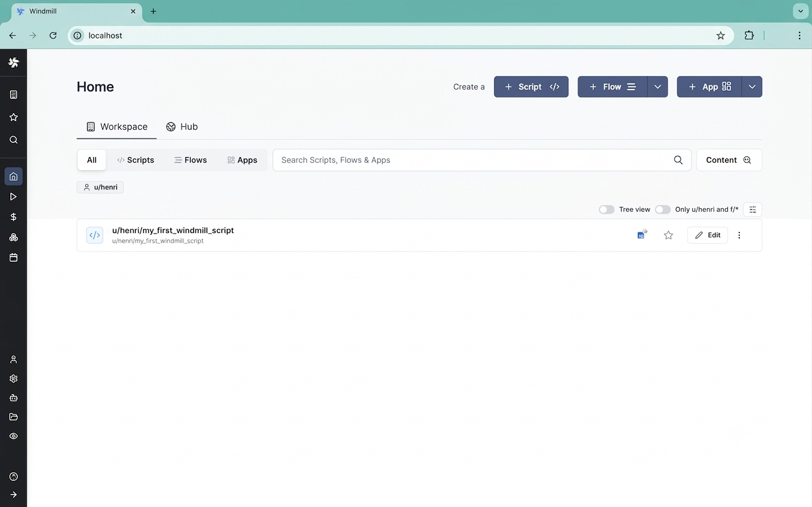Image resolution: width=812 pixels, height=507 pixels.
Task: Click the sidebar workspace switcher icon
Action: pyautogui.click(x=13, y=94)
